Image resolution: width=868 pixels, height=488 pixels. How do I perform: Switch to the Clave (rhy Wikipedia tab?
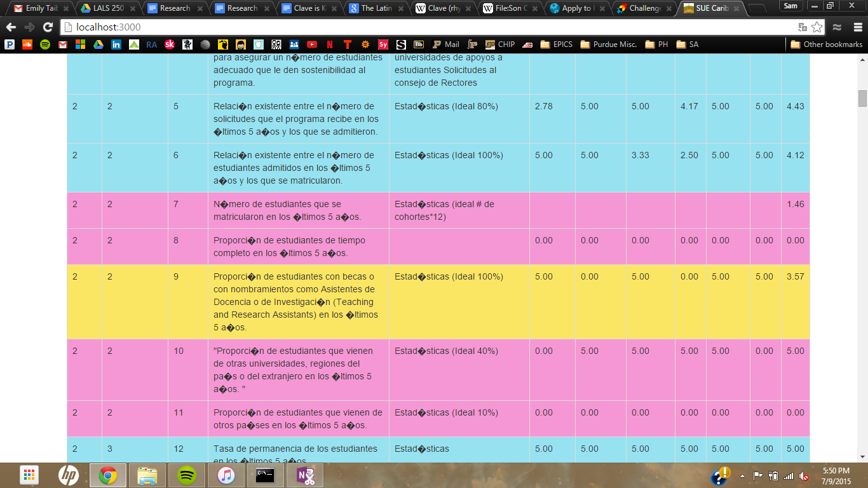pos(442,8)
